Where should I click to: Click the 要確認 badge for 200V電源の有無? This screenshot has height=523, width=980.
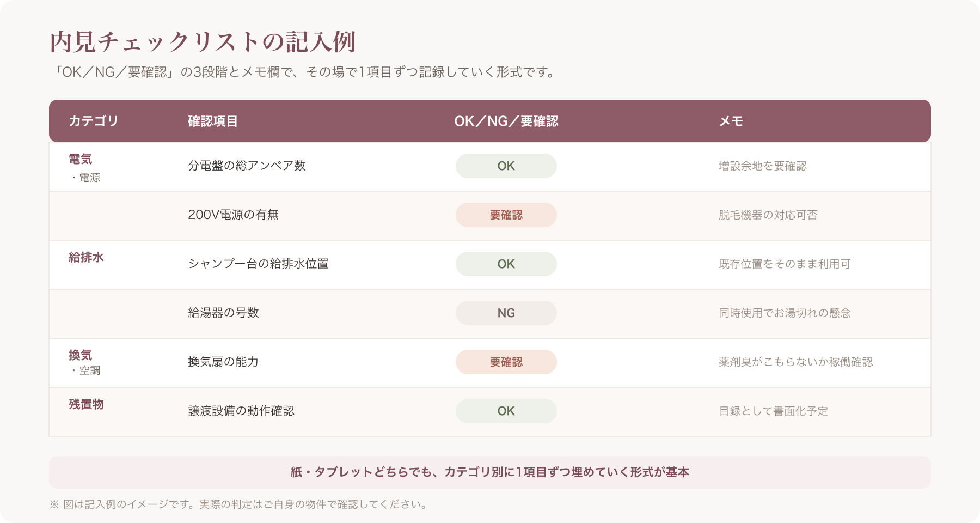pyautogui.click(x=506, y=215)
